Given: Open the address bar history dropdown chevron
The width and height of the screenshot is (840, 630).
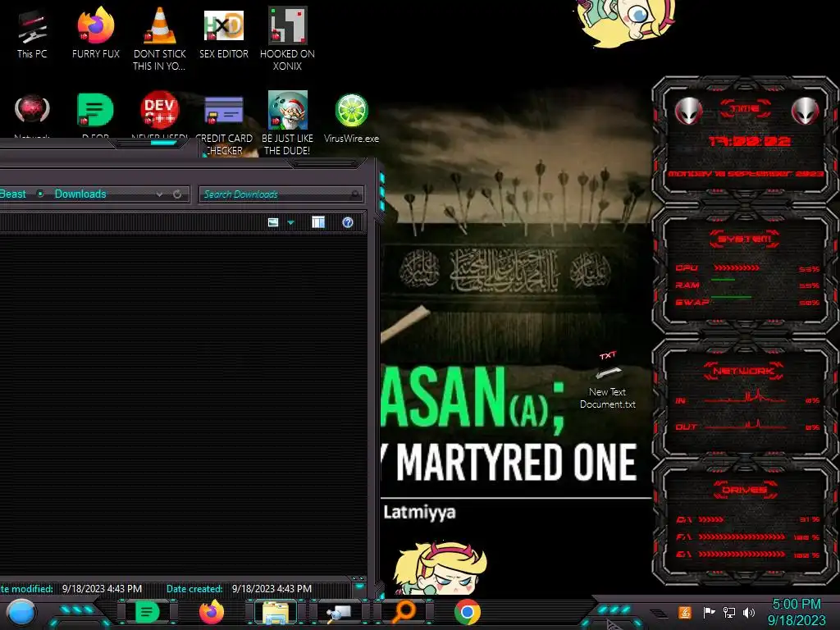Looking at the screenshot, I should pos(160,194).
